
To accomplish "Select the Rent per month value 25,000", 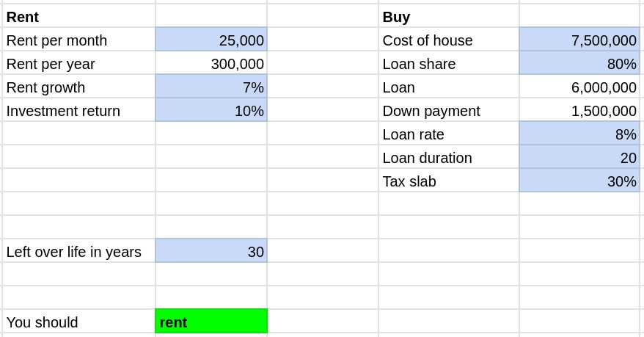I will click(x=211, y=40).
